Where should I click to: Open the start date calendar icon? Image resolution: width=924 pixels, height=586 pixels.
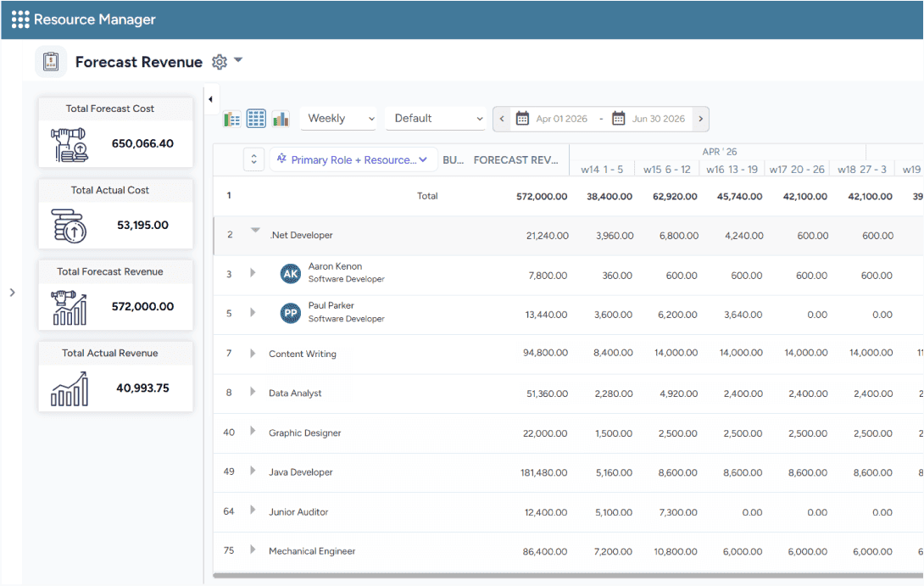[522, 119]
